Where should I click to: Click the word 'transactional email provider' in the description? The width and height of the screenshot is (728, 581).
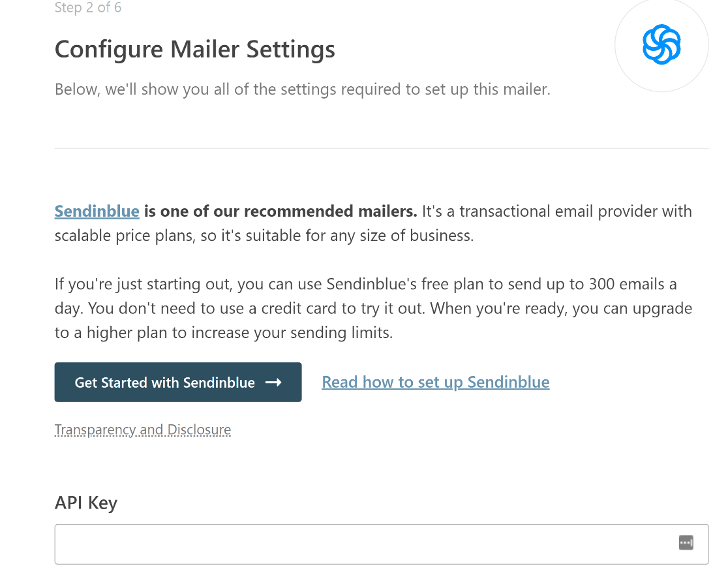point(526,211)
